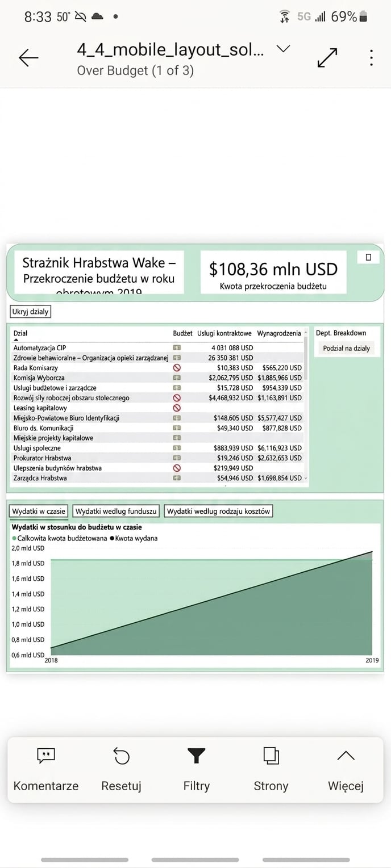Open the Filtry filter pane
Viewport: 391px width, 868px height.
click(197, 770)
